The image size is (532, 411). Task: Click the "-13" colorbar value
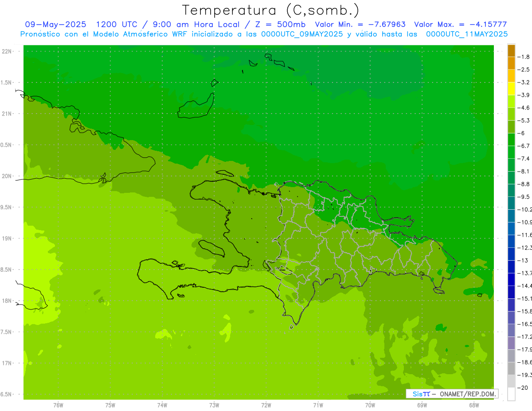click(523, 260)
